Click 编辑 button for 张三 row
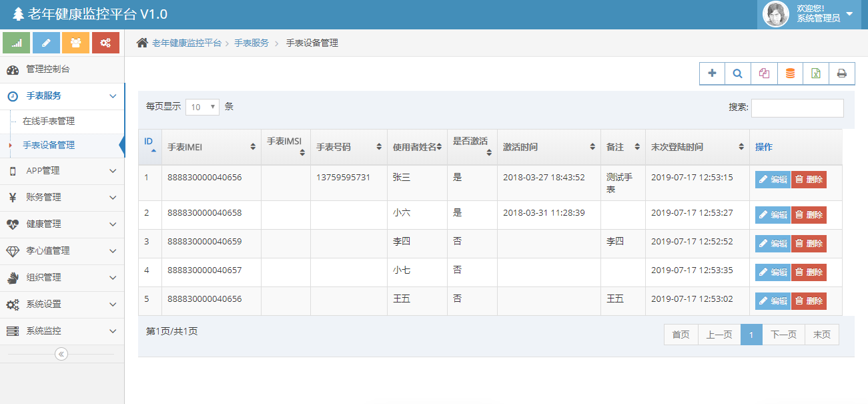Viewport: 868px width, 404px height. tap(773, 180)
